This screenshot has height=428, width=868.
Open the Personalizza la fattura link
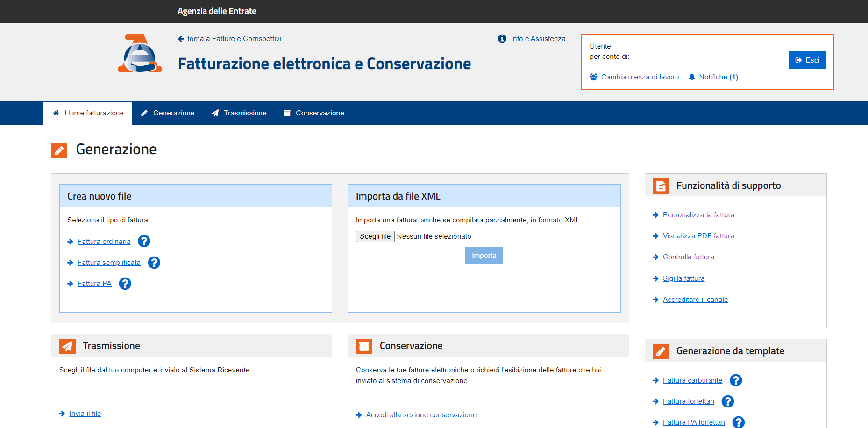coord(698,215)
